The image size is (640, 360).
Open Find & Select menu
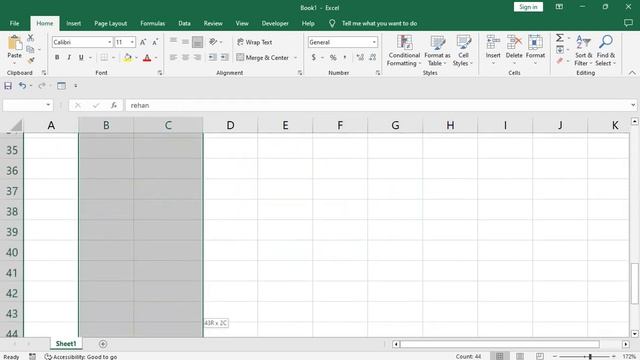coord(605,51)
